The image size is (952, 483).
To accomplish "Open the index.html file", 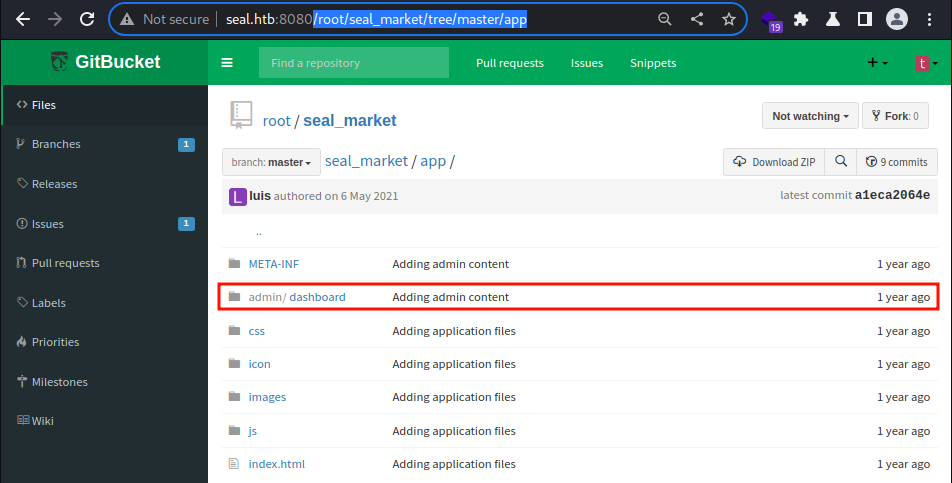I will tap(277, 464).
